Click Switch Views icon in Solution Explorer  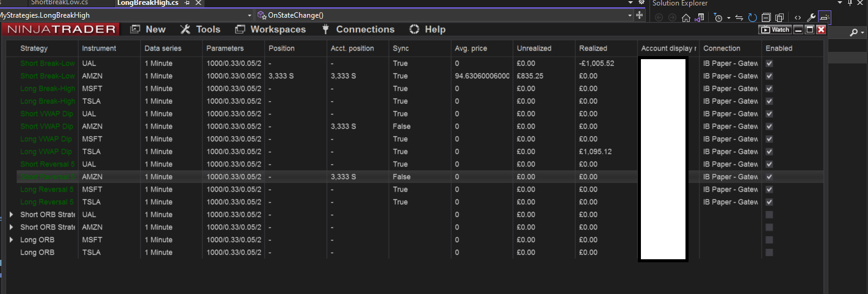coord(699,18)
